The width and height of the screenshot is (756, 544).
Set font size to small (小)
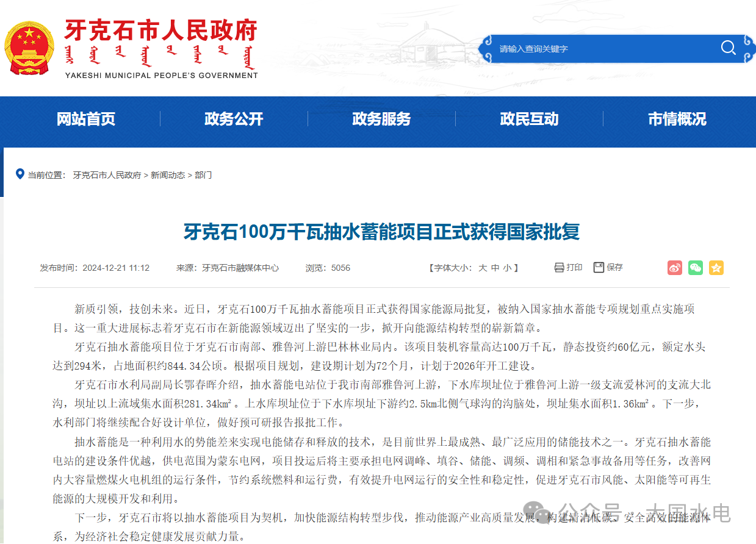tap(508, 268)
